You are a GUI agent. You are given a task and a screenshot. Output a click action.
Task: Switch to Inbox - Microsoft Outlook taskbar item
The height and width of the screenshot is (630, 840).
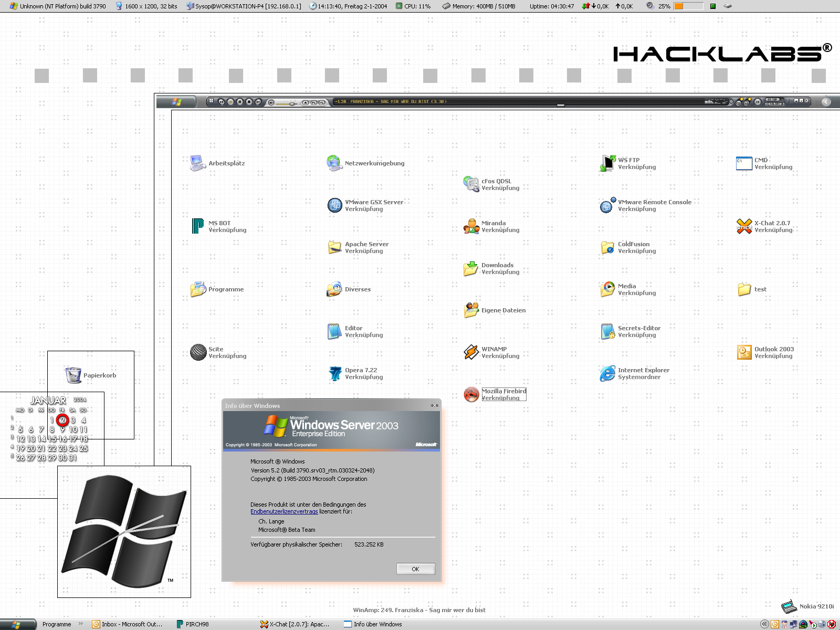(x=128, y=624)
